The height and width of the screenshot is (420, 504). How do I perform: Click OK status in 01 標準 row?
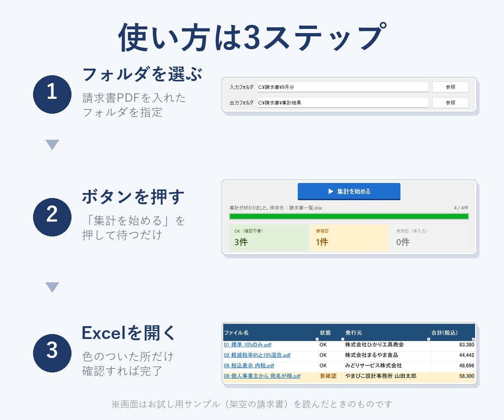click(323, 345)
